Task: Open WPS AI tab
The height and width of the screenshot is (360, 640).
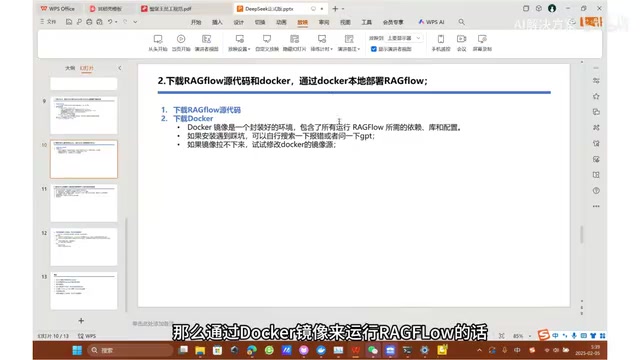Action: point(431,22)
